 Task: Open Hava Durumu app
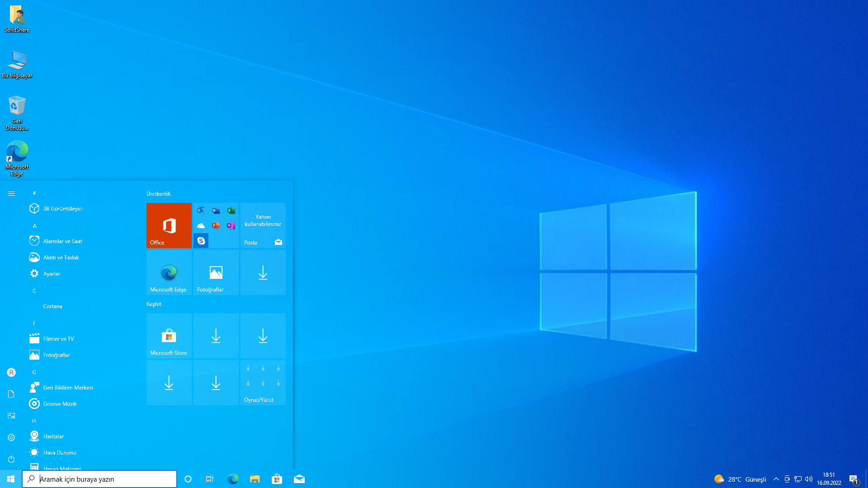coord(81,452)
